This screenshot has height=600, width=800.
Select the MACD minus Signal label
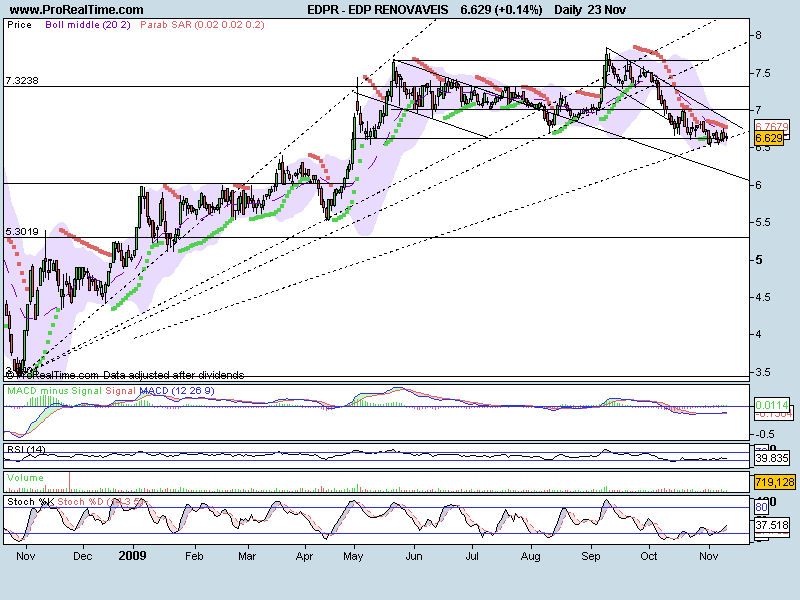[55, 391]
